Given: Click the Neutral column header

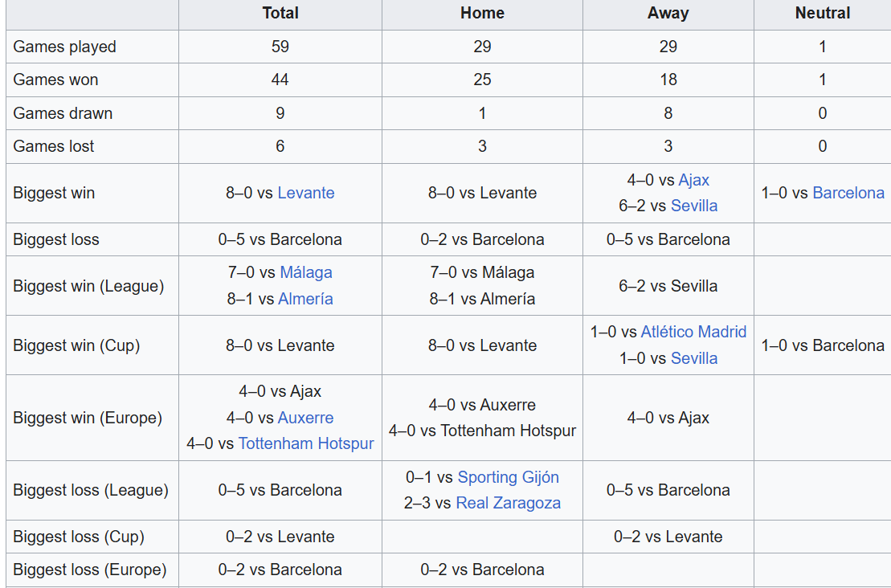Looking at the screenshot, I should tap(822, 13).
